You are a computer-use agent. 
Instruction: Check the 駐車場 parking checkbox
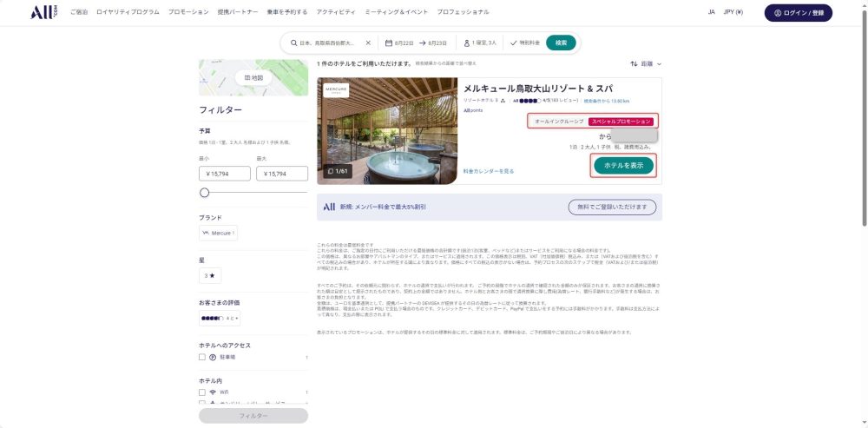pos(202,357)
